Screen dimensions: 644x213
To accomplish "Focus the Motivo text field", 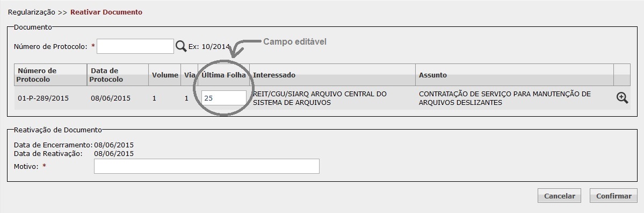I will tap(207, 166).
